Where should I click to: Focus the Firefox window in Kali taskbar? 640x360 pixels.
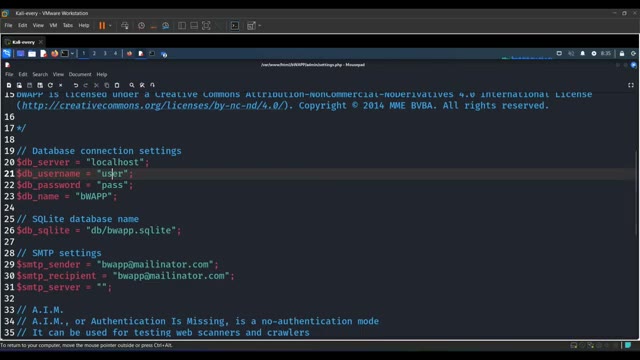point(129,53)
